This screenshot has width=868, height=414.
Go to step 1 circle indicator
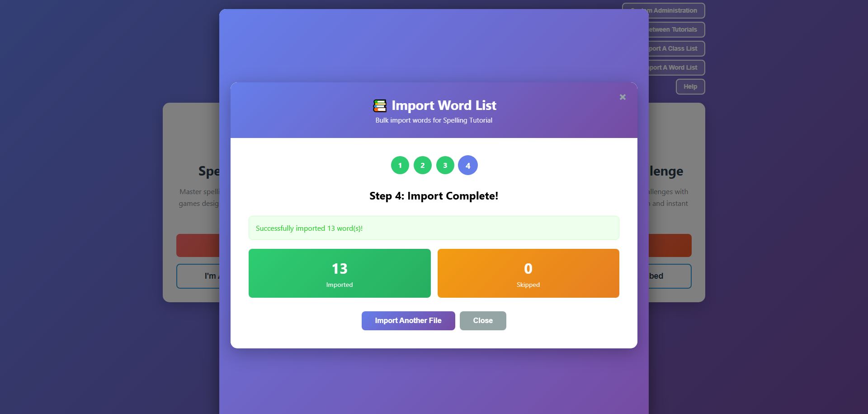tap(400, 165)
